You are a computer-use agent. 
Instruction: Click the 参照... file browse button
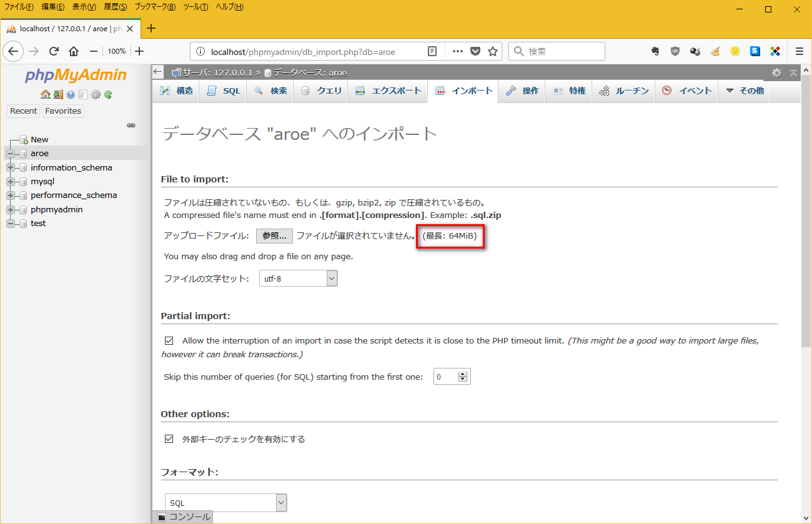pyautogui.click(x=274, y=236)
